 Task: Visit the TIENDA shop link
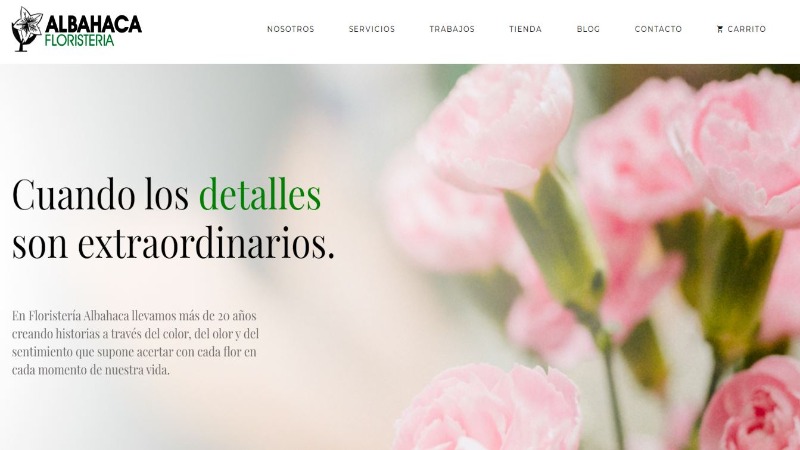tap(525, 29)
